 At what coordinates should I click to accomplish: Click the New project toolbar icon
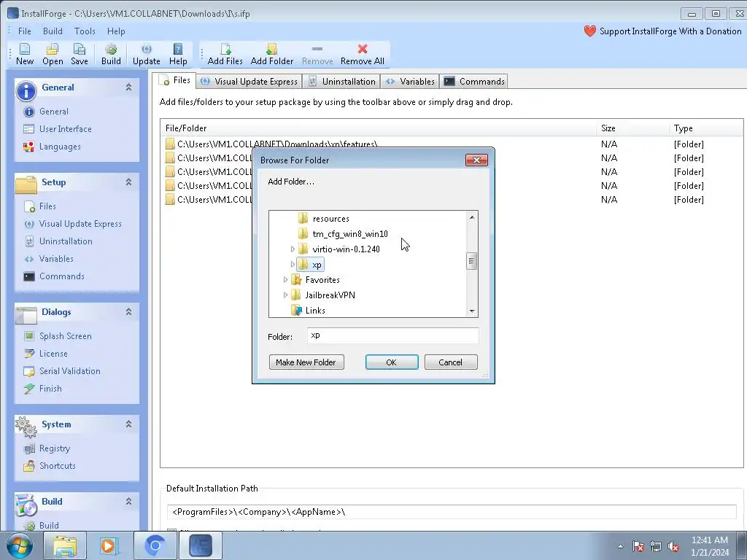tap(24, 49)
